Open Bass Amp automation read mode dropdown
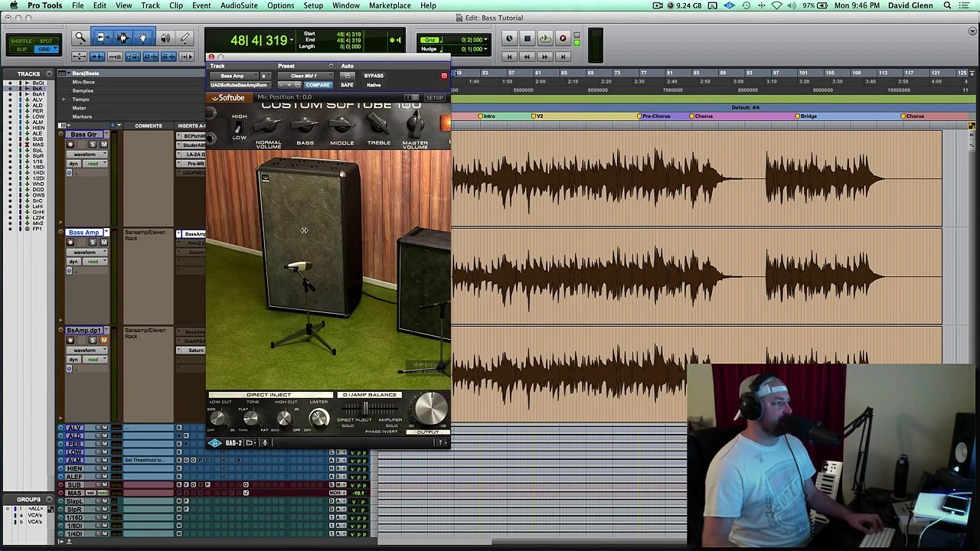980x551 pixels. point(94,262)
